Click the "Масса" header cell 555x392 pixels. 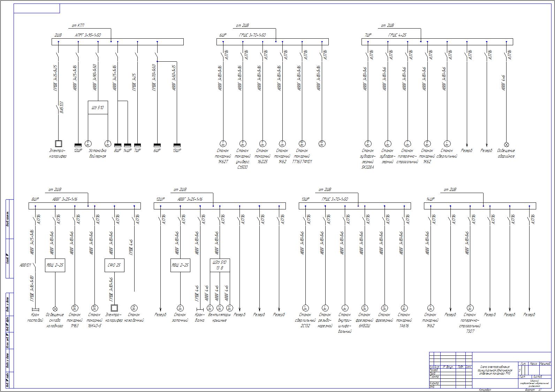[x=533, y=363]
